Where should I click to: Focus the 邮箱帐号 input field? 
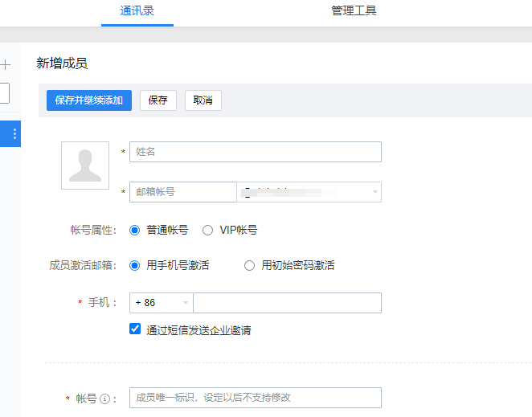point(183,192)
